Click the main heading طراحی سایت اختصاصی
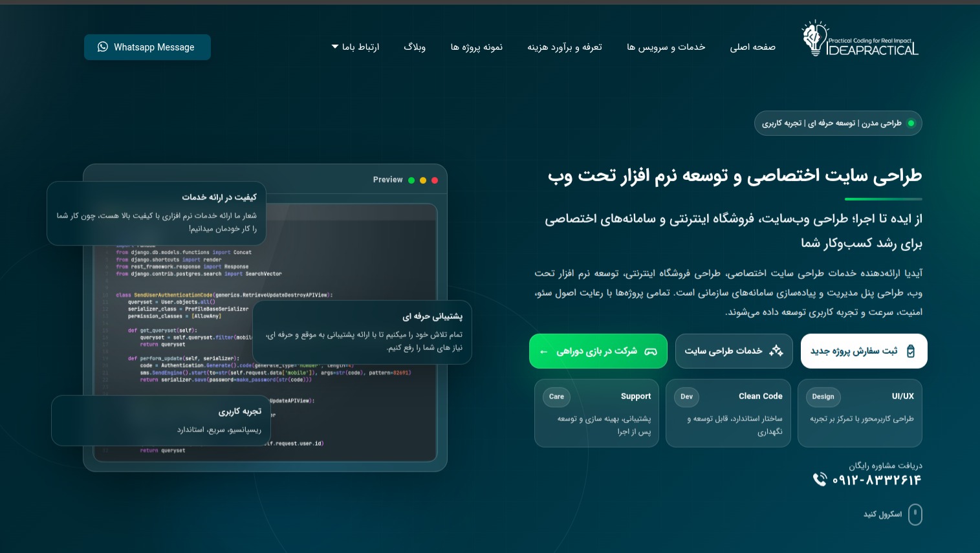Screen dimensions: 980x553 point(735,176)
